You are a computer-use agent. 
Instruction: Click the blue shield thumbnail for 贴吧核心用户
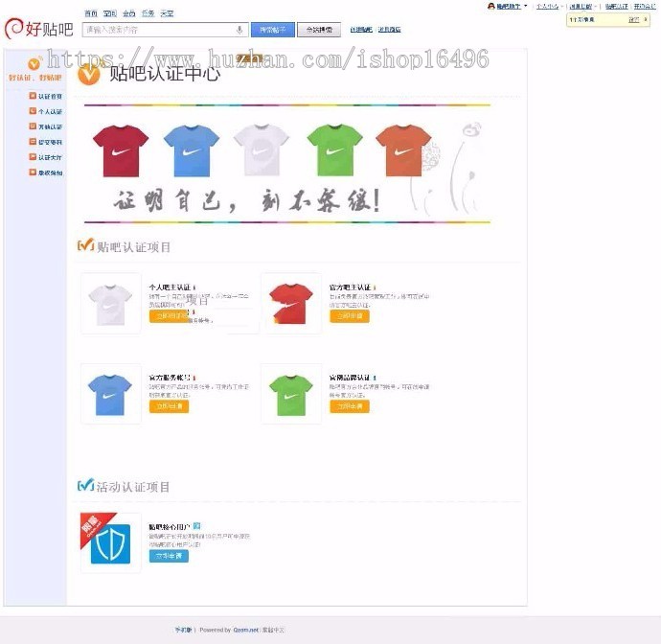(110, 542)
